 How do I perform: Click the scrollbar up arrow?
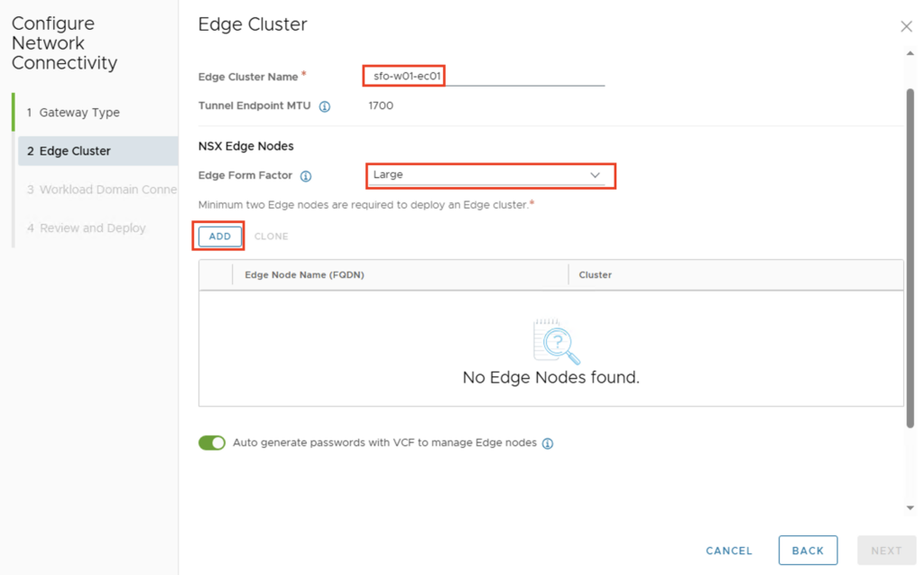click(x=910, y=53)
